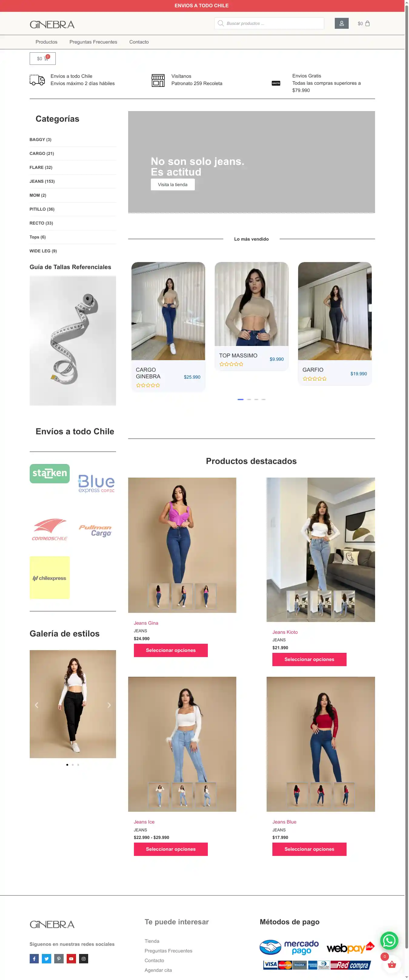Open the Facebook social icon
Image resolution: width=409 pixels, height=980 pixels.
(34, 958)
